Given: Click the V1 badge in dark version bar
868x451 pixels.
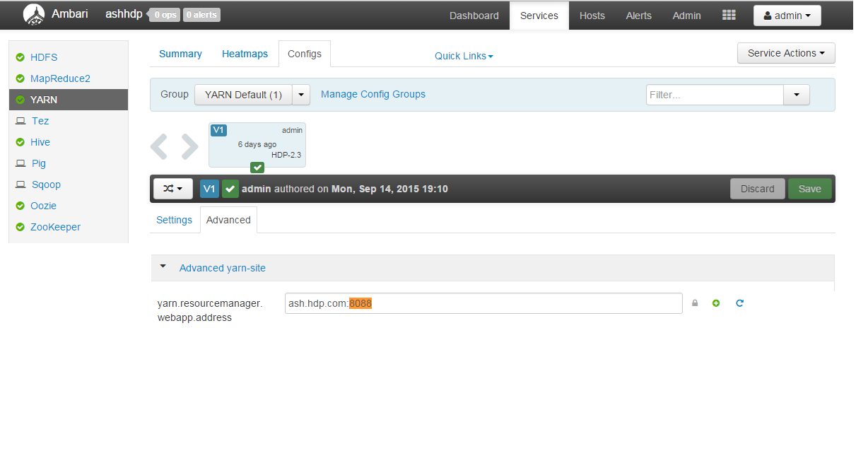Looking at the screenshot, I should click(x=209, y=189).
